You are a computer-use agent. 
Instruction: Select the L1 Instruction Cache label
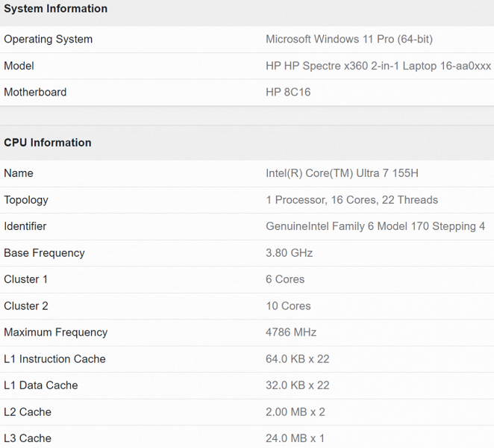tap(54, 359)
